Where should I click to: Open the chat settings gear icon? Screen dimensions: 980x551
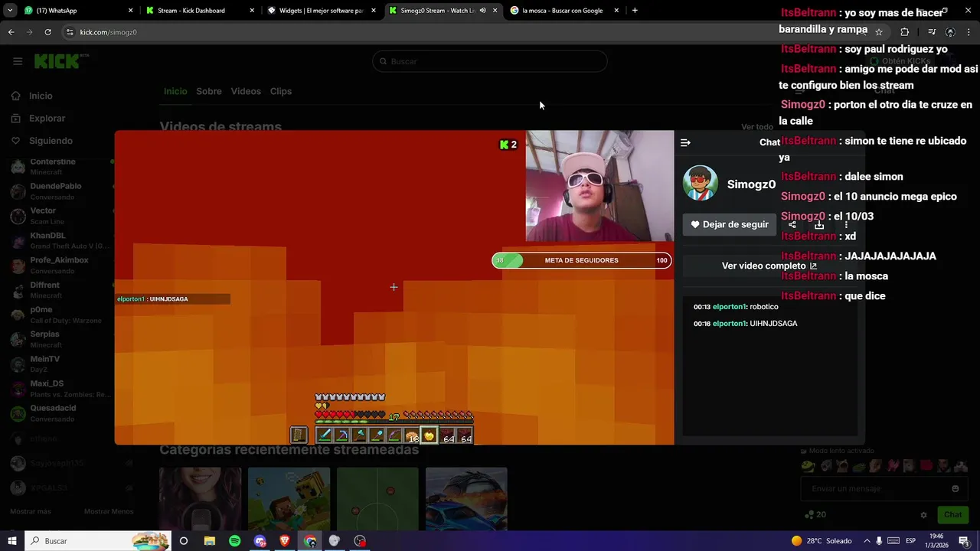point(923,515)
